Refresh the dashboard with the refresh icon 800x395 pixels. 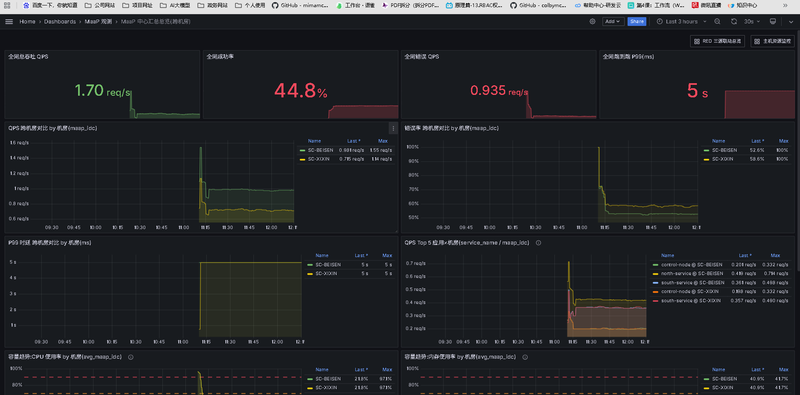[734, 21]
